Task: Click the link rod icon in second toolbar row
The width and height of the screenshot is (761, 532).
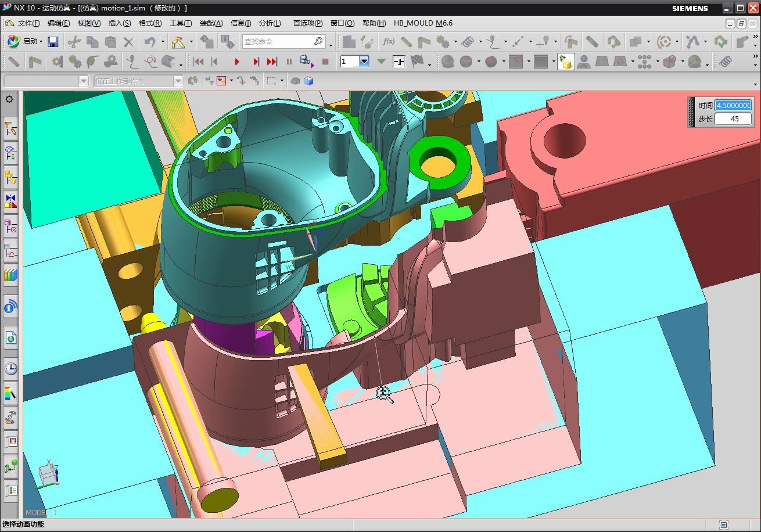Action: (x=14, y=62)
